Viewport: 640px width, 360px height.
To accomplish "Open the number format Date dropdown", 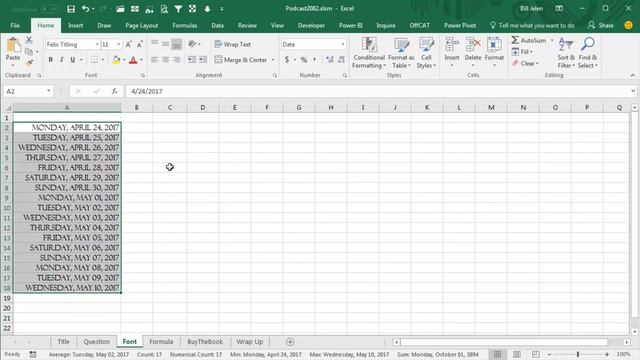I will click(343, 44).
